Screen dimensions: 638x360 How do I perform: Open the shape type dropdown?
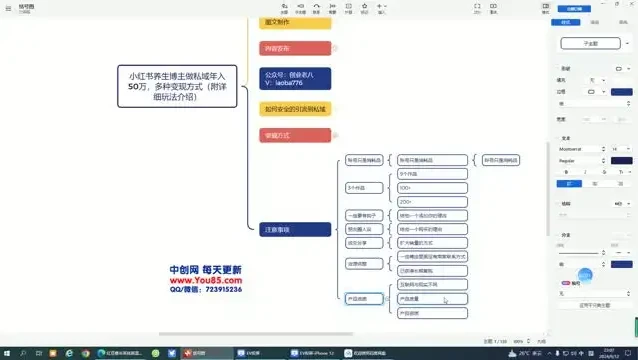(x=623, y=69)
